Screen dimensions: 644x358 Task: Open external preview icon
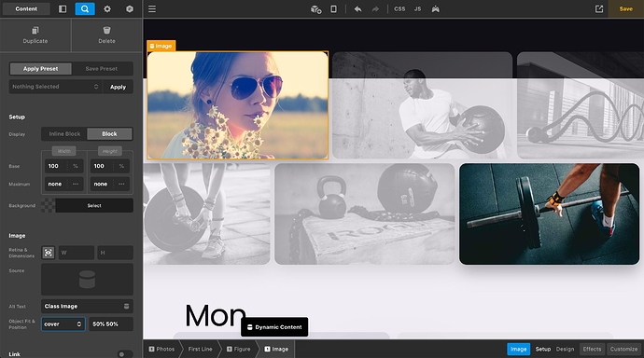(599, 8)
